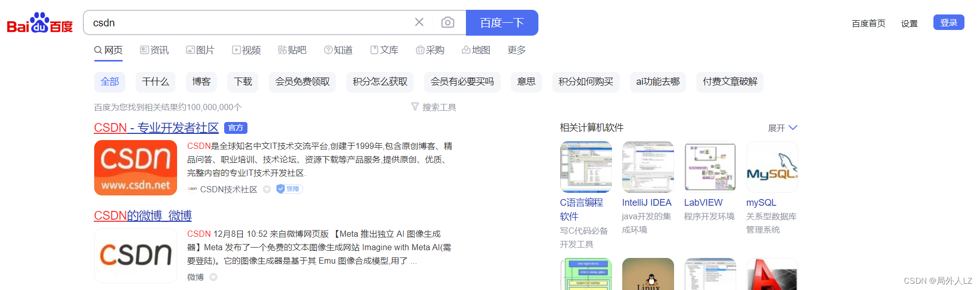Switch to the 贴吧 tab

(292, 50)
